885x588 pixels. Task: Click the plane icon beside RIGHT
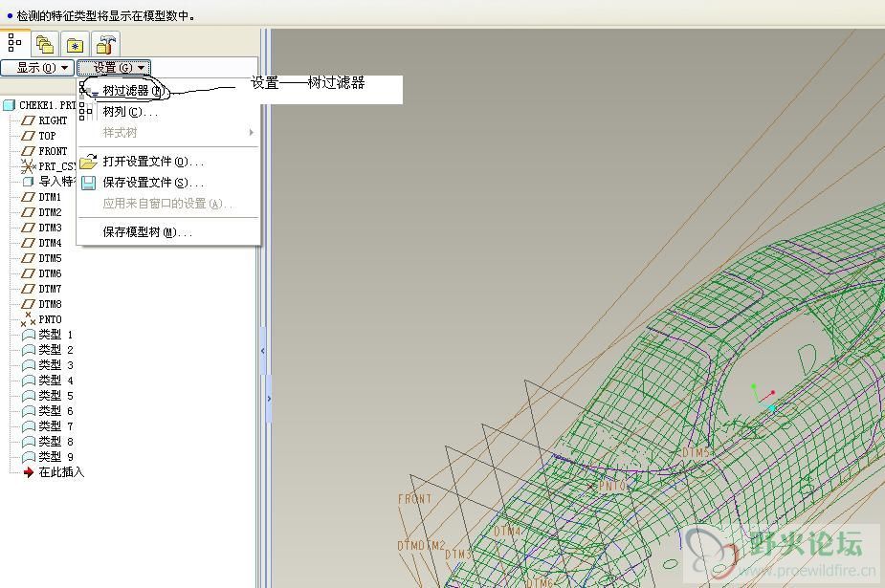click(x=28, y=120)
